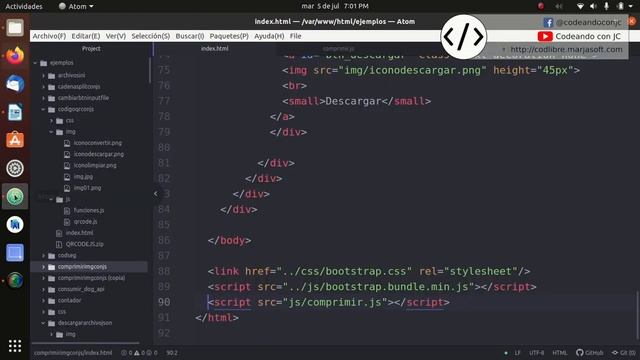Open the File menu

tap(296, 36)
